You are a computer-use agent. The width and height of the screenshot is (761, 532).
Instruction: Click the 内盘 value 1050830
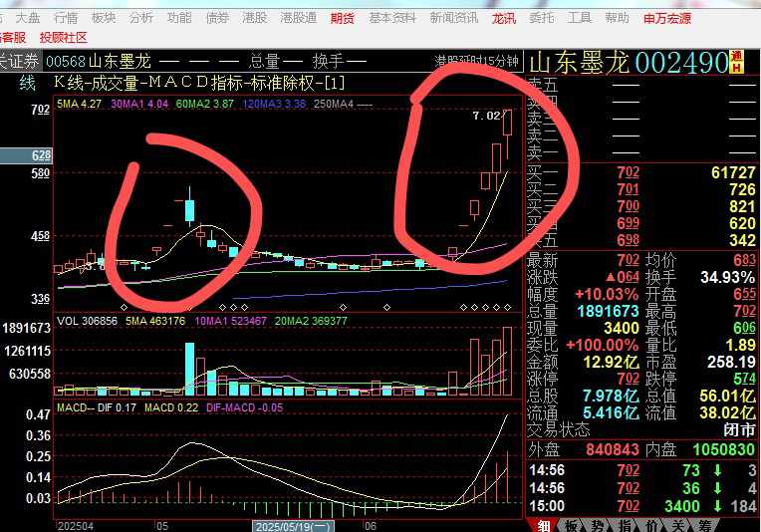click(723, 449)
